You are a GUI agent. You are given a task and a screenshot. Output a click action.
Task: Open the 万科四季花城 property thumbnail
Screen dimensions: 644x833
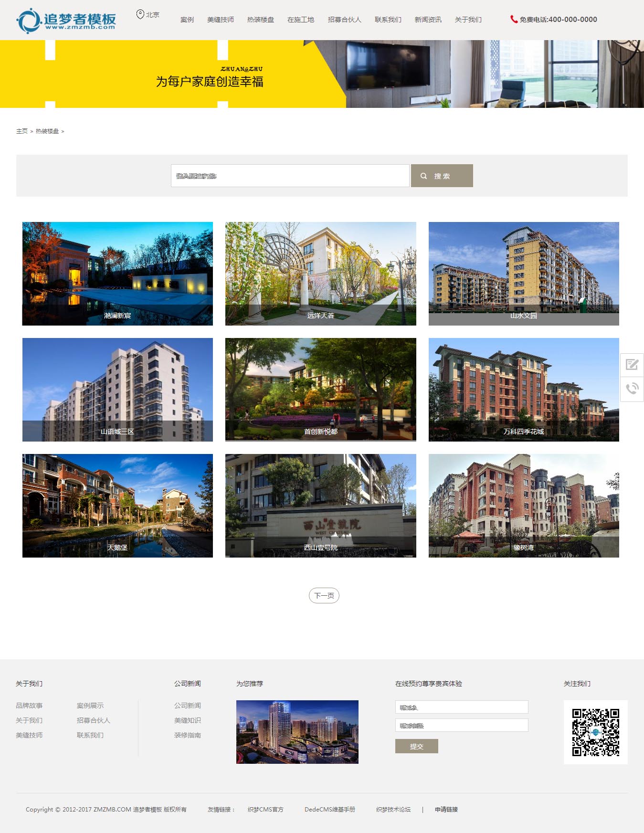(523, 390)
